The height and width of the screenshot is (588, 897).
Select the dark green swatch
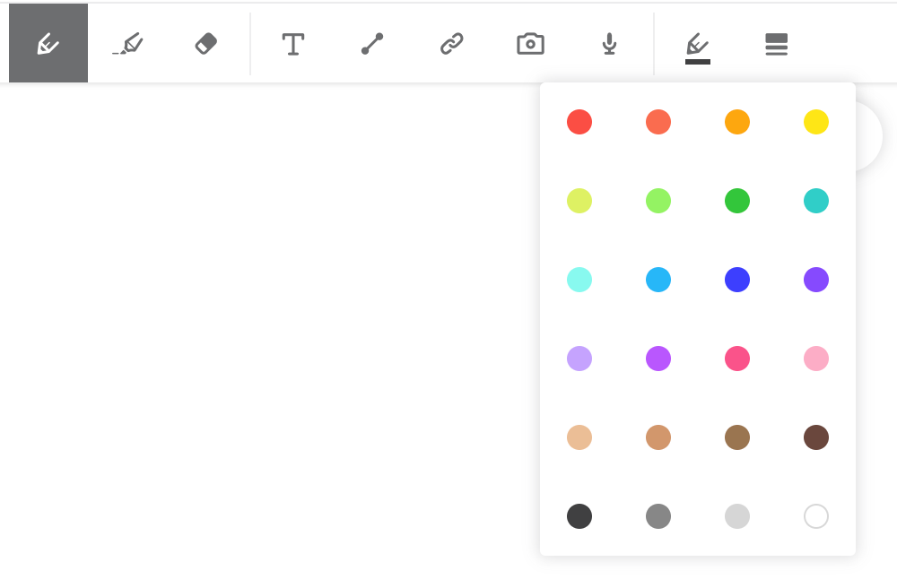(x=737, y=201)
